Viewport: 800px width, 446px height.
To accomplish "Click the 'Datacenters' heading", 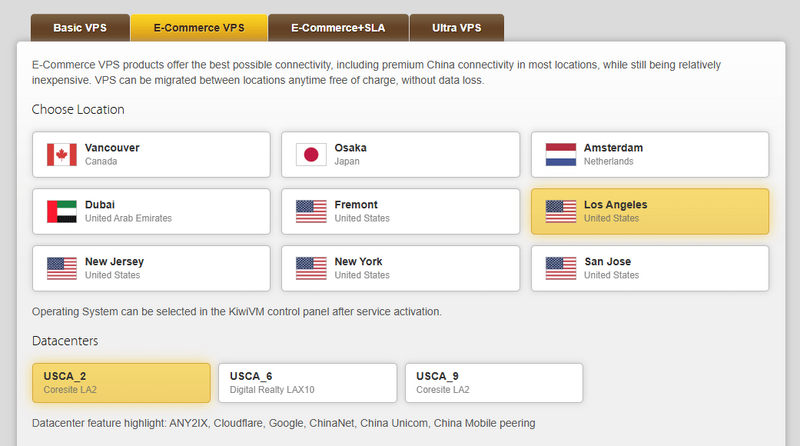I will [65, 341].
